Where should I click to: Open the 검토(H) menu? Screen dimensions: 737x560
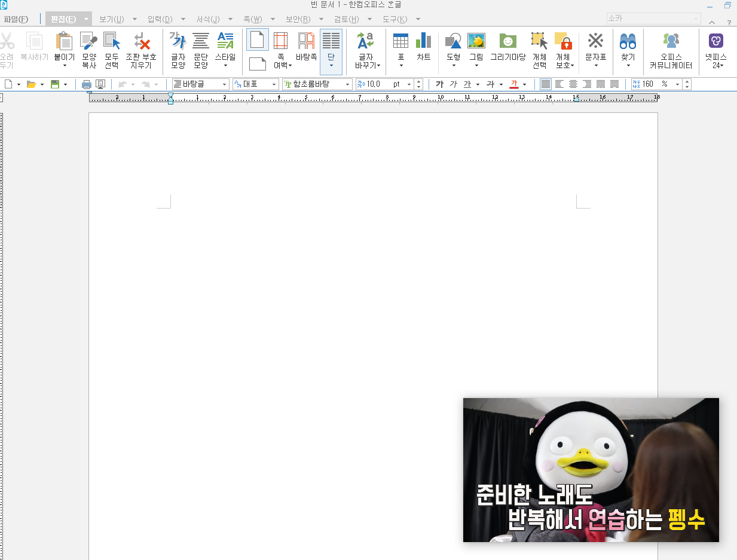pyautogui.click(x=346, y=19)
